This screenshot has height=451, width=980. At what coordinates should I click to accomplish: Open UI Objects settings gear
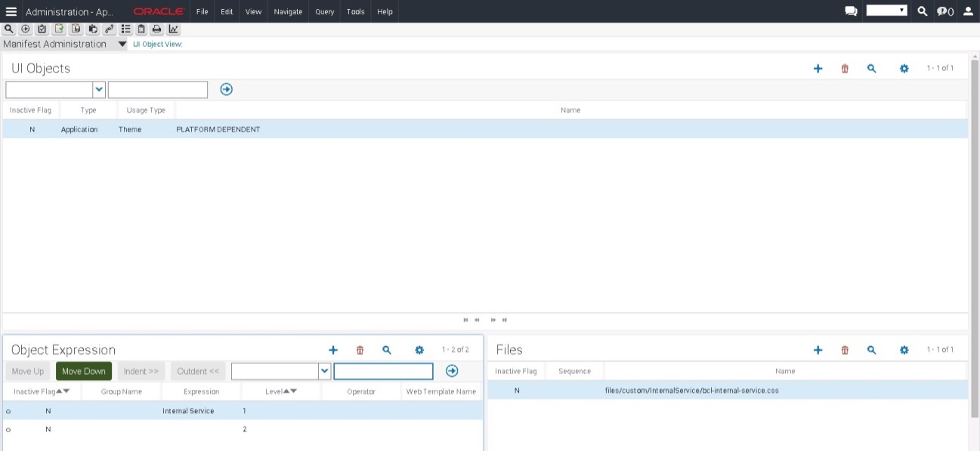pos(904,69)
